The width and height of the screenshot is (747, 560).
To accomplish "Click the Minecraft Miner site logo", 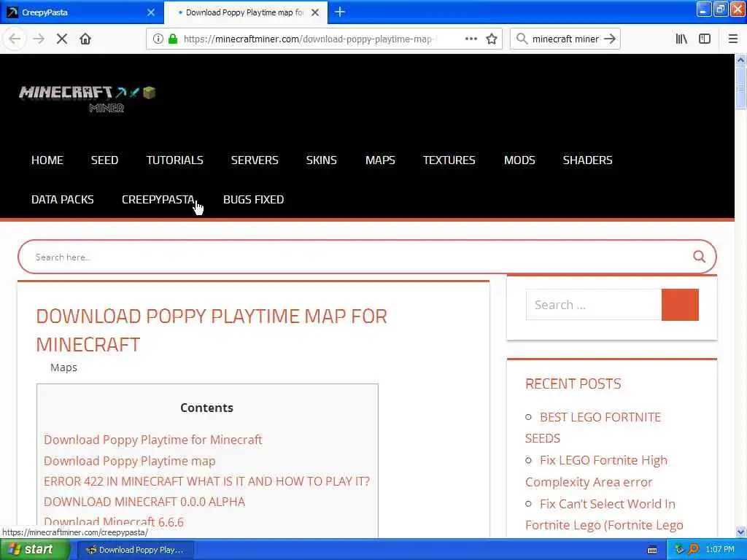I will pyautogui.click(x=88, y=98).
